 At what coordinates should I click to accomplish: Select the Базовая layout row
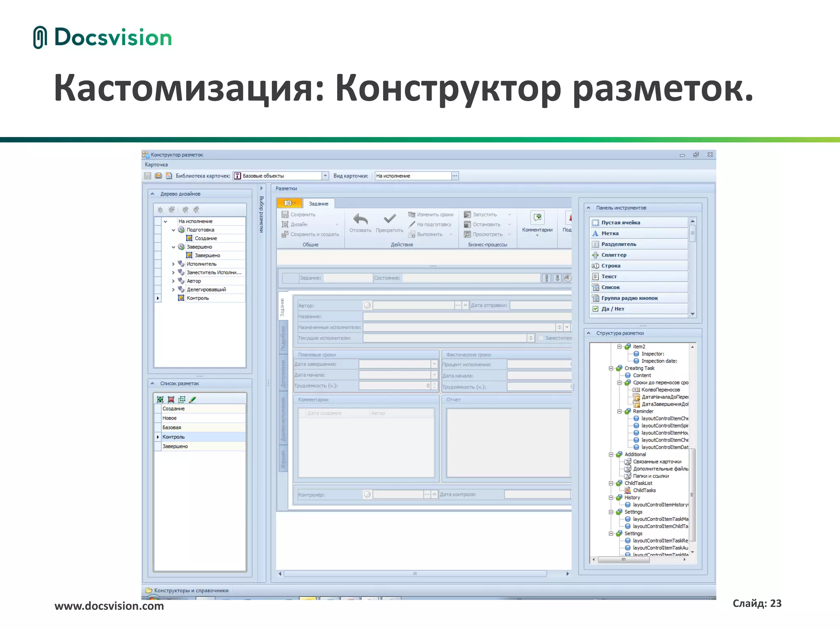point(204,427)
